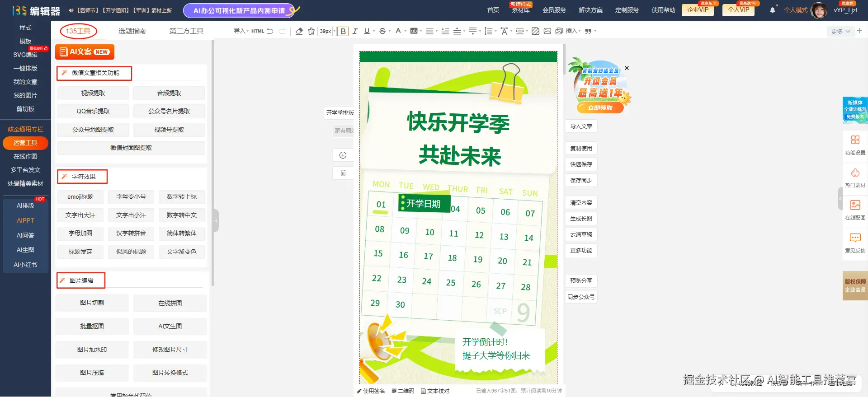This screenshot has height=397, width=868.
Task: Click the undo arrow in the editor toolbar
Action: point(270,31)
